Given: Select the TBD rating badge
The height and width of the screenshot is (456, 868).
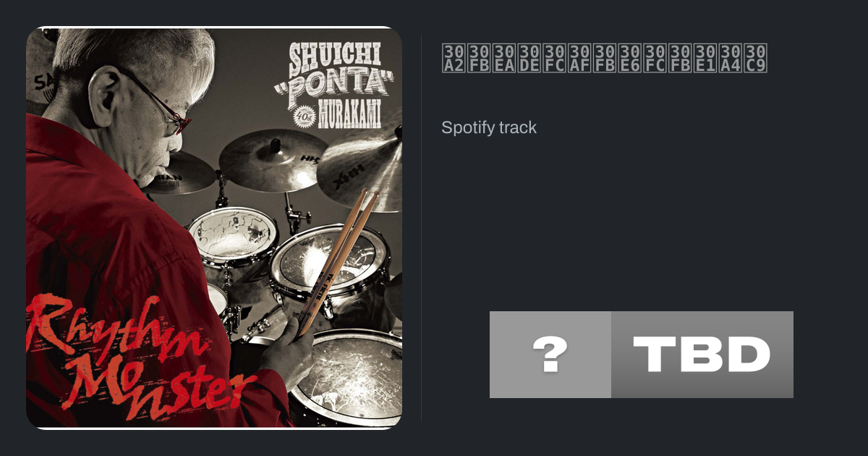Looking at the screenshot, I should tap(702, 355).
